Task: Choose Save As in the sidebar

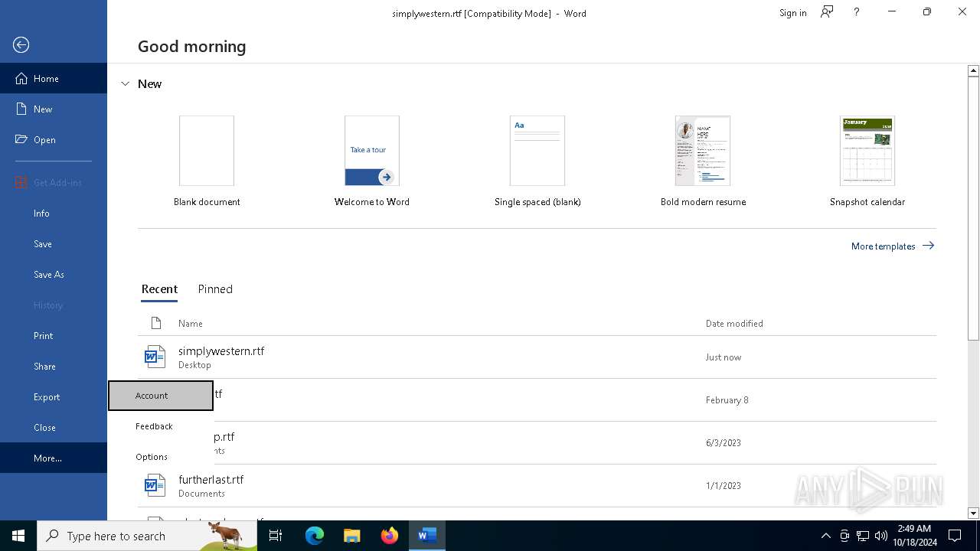Action: [x=54, y=274]
